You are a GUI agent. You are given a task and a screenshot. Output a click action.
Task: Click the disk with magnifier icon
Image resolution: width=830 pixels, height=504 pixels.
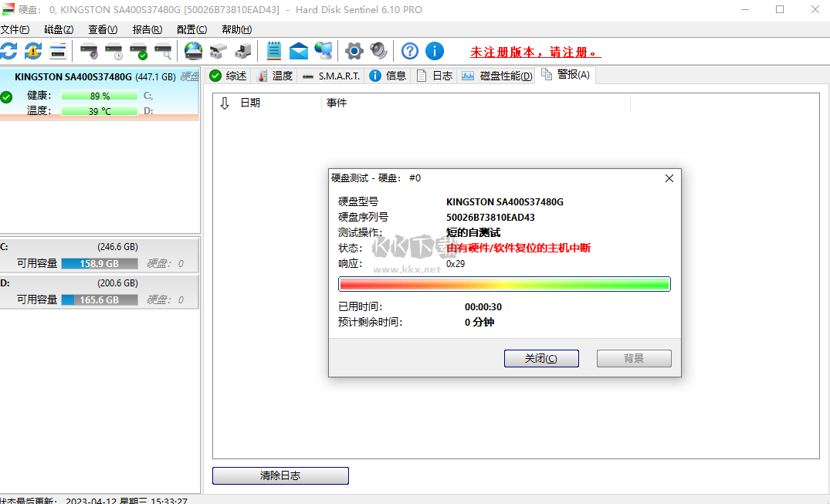click(163, 52)
